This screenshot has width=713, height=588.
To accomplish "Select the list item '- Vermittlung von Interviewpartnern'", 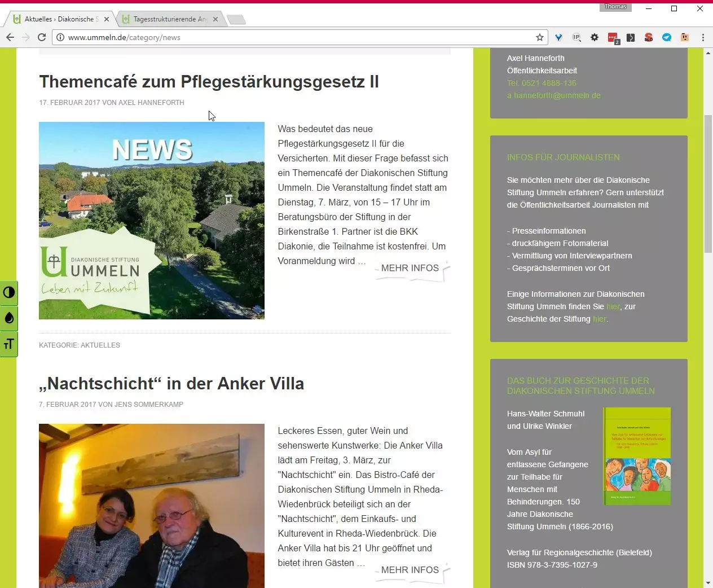I will click(570, 256).
